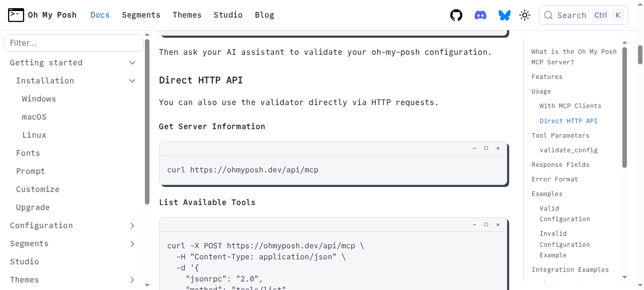The image size is (644, 290).
Task: Click the Oh My Posh site title
Action: pos(52,15)
